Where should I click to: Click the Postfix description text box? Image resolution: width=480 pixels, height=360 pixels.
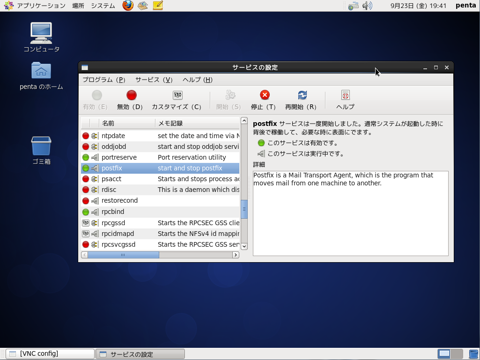pyautogui.click(x=351, y=213)
